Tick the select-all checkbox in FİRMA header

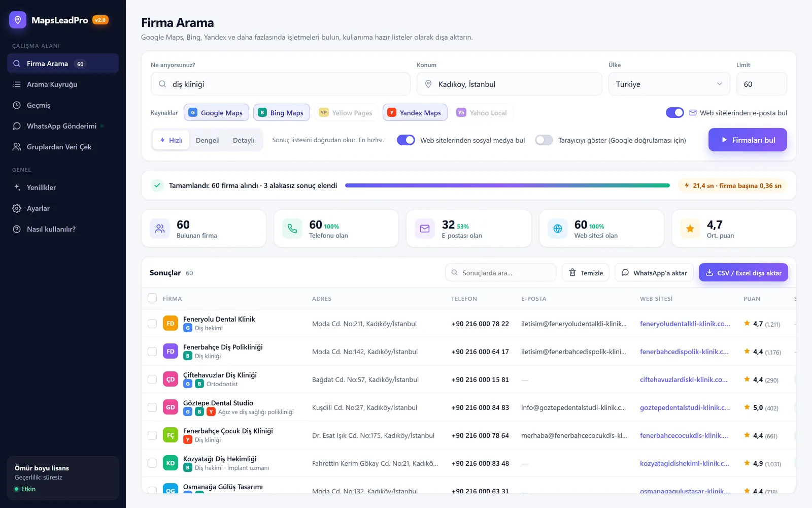click(152, 298)
